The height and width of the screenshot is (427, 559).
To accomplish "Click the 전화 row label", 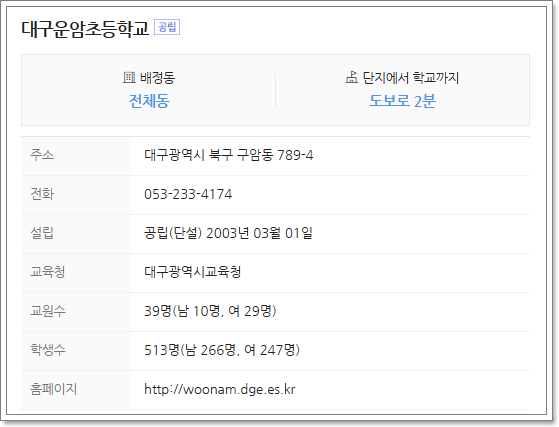I will pos(42,194).
